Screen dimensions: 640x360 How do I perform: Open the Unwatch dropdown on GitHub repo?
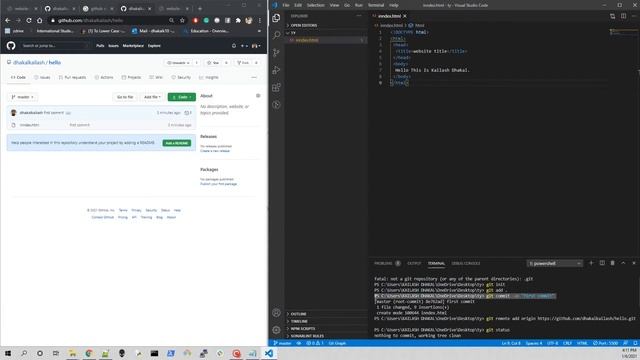pos(179,63)
